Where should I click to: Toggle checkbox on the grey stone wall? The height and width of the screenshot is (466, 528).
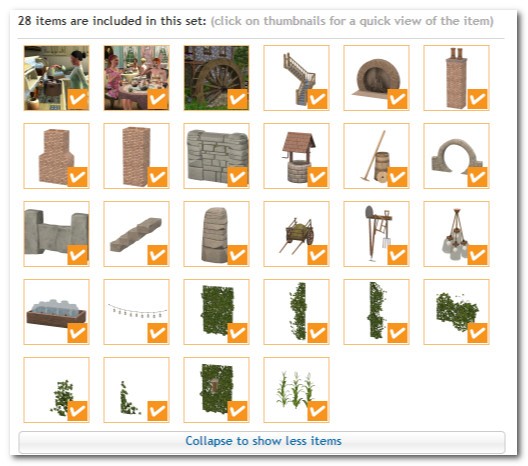pyautogui.click(x=237, y=177)
